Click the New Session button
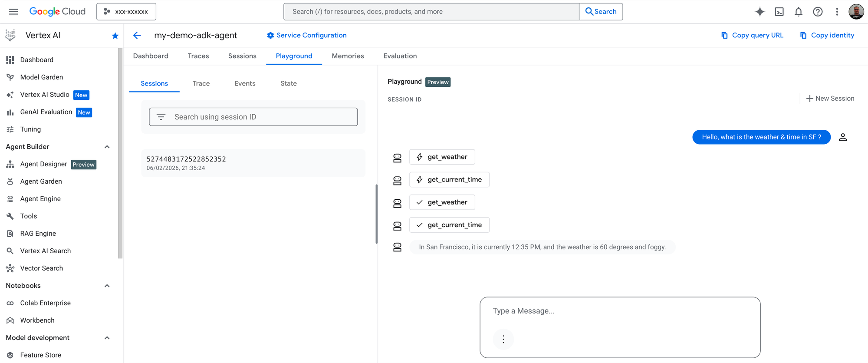 [830, 99]
